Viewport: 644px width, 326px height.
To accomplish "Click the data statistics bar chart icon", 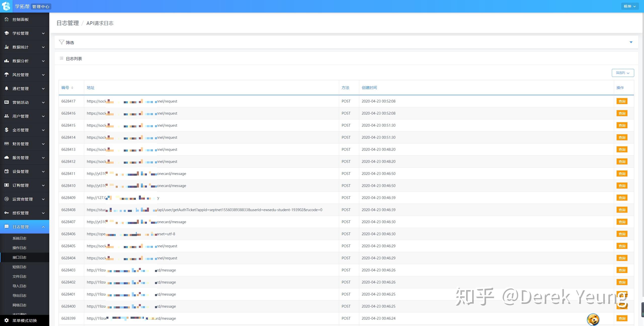I will tap(7, 47).
